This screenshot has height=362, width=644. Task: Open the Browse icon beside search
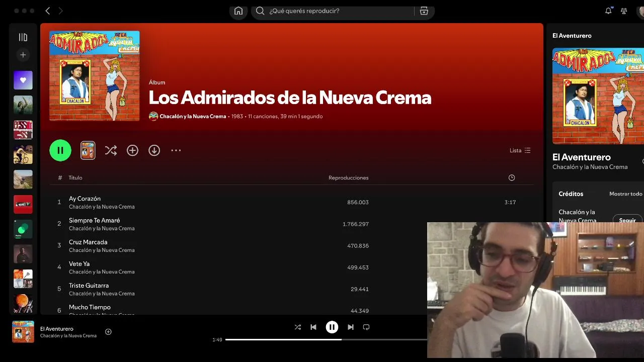point(424,11)
